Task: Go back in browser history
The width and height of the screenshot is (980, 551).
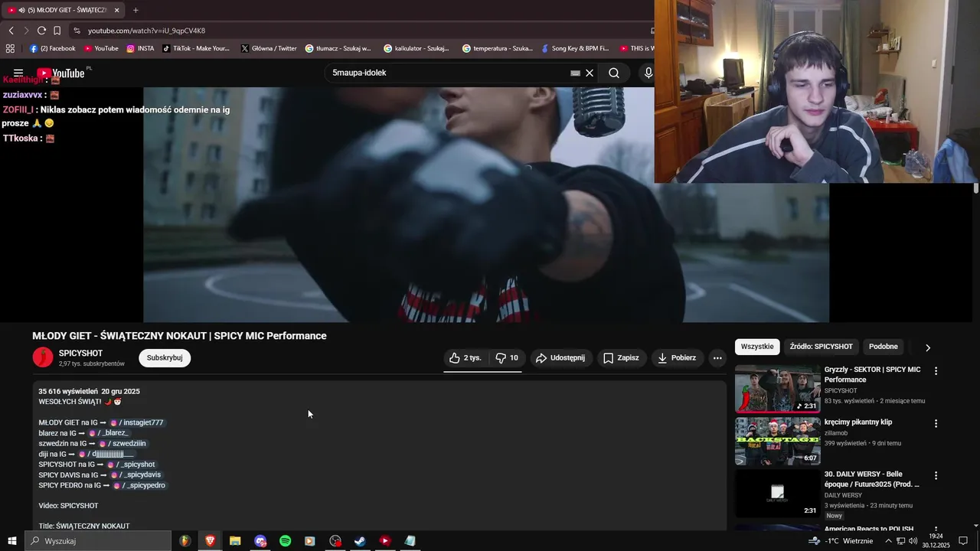Action: coord(11,31)
